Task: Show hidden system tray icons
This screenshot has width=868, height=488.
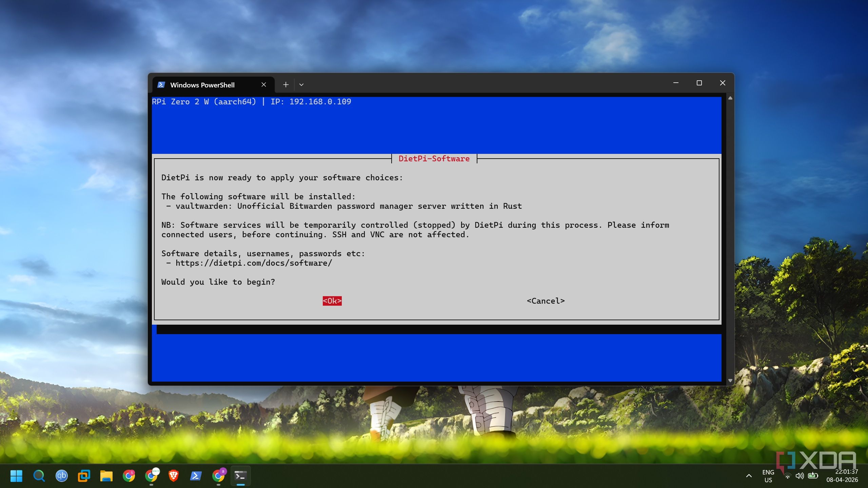Action: (x=749, y=476)
